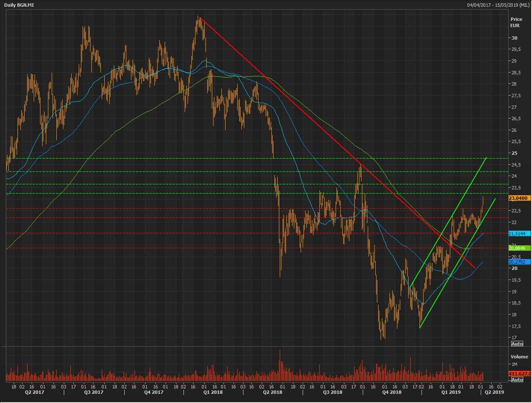Click Q1 2018 on the time axis
The height and width of the screenshot is (403, 532).
coord(213,392)
